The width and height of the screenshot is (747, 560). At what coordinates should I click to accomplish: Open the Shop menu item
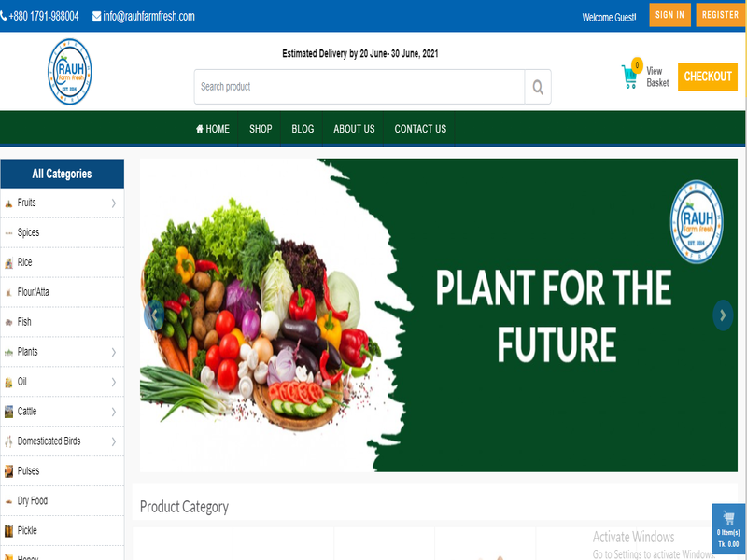click(261, 129)
